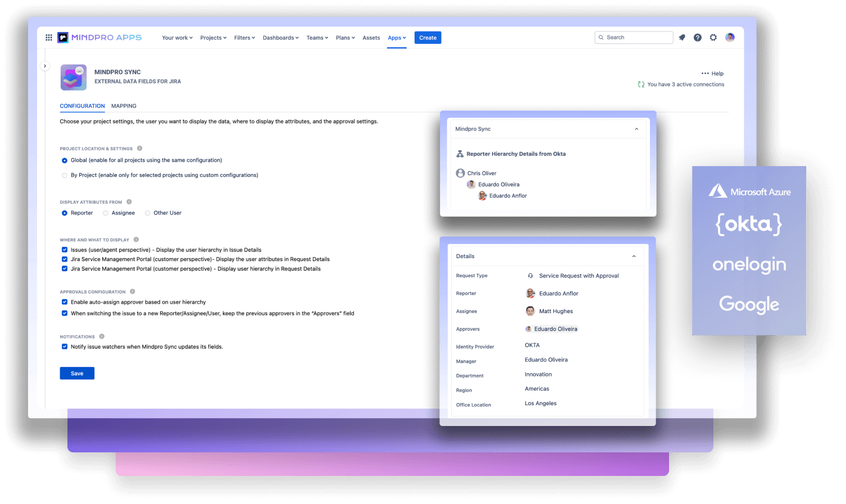Click the hierarchy icon in Reporter Hierarchy panel
Image resolution: width=846 pixels, height=504 pixels.
(x=460, y=154)
